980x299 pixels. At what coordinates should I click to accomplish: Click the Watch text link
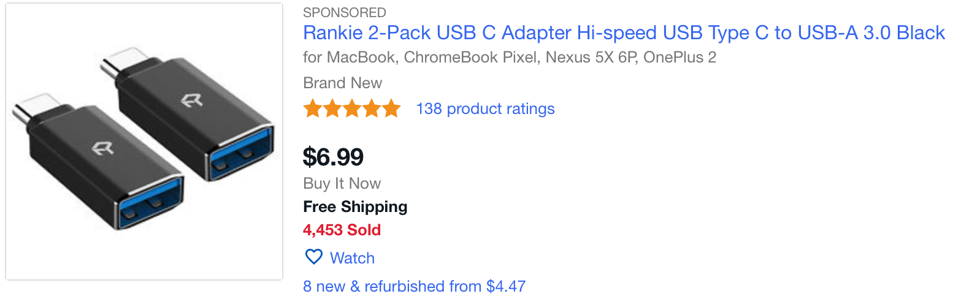tap(352, 258)
